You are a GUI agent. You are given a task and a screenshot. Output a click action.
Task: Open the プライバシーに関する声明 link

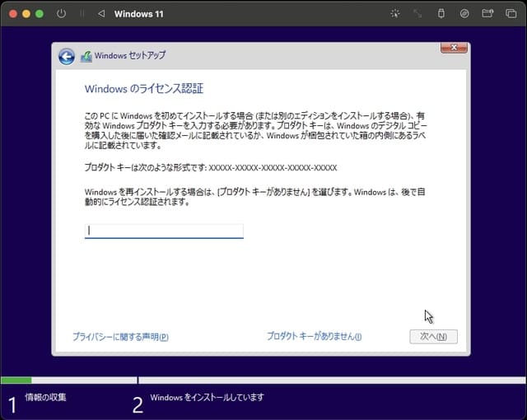click(120, 337)
